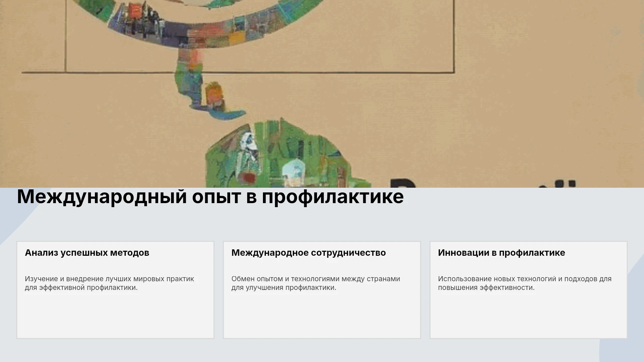Click the text 'повышения эффективности.'
644x362 pixels.
[486, 288]
